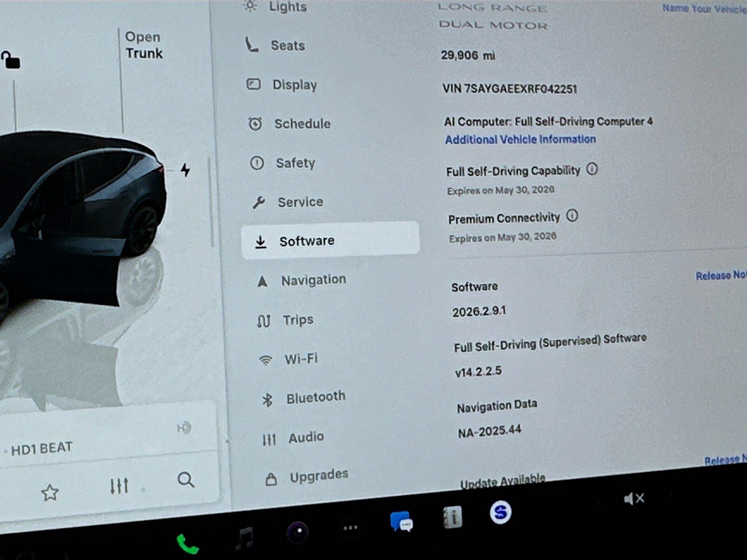This screenshot has height=560, width=747.
Task: Click the Upgrades shopping bag icon
Action: point(271,479)
